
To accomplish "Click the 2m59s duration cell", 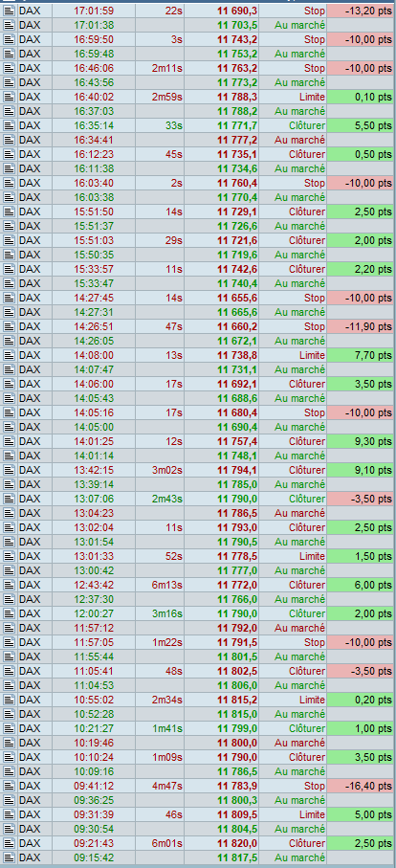I will pyautogui.click(x=161, y=97).
